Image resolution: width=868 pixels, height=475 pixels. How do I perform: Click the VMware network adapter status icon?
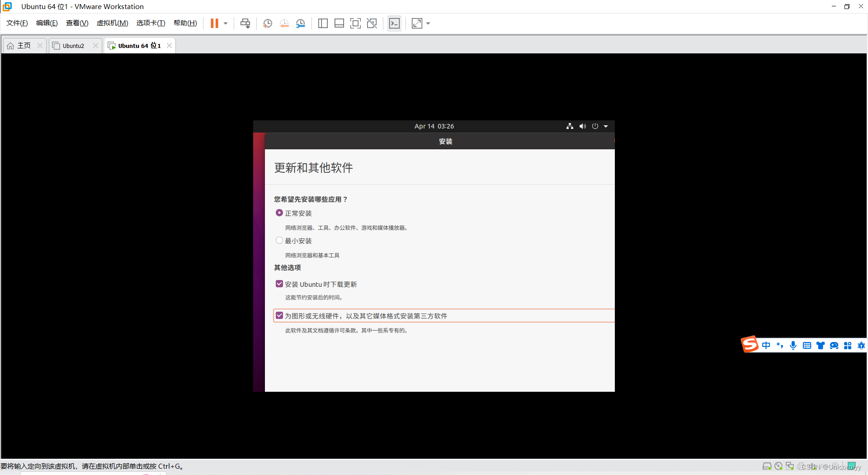point(790,466)
